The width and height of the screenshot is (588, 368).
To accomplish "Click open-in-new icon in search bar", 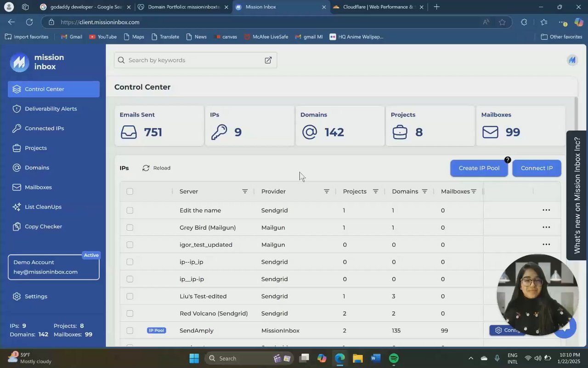I will pyautogui.click(x=268, y=60).
